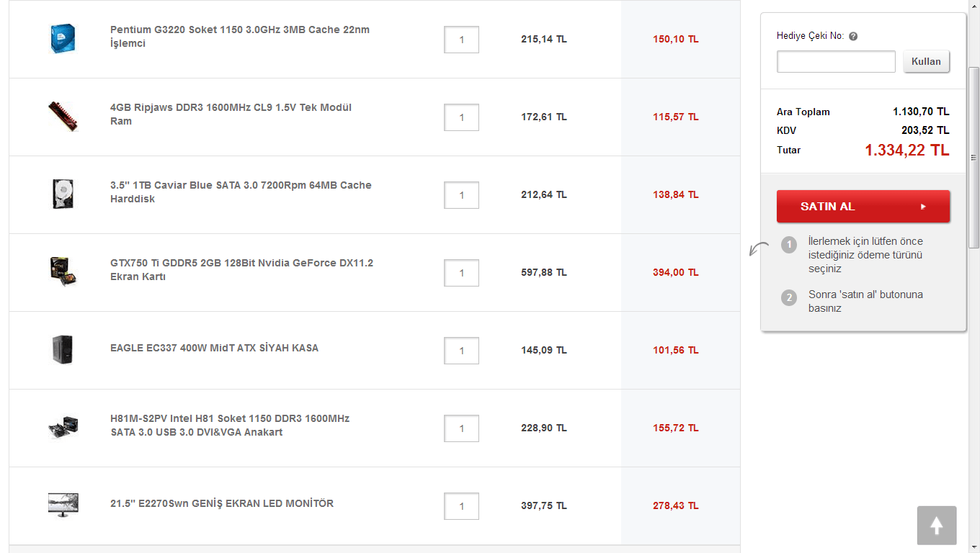Click the GTX750 Ti graphics card image
The height and width of the screenshot is (553, 980).
63,271
